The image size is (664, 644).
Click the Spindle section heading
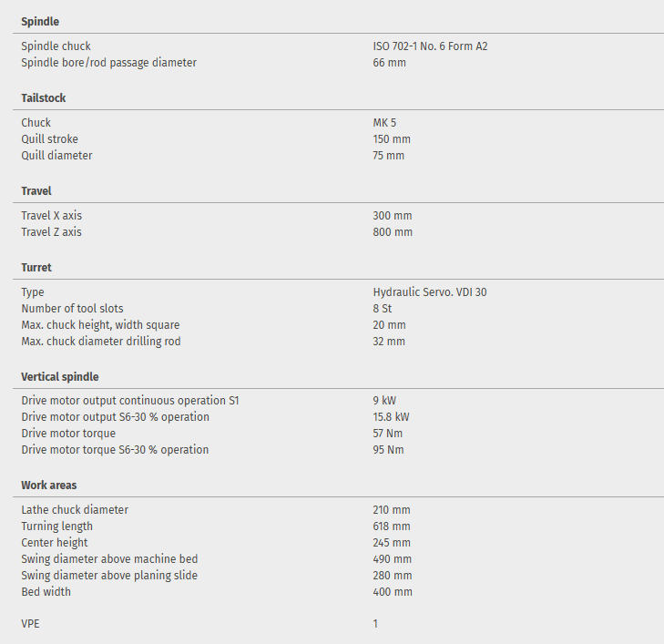[40, 21]
